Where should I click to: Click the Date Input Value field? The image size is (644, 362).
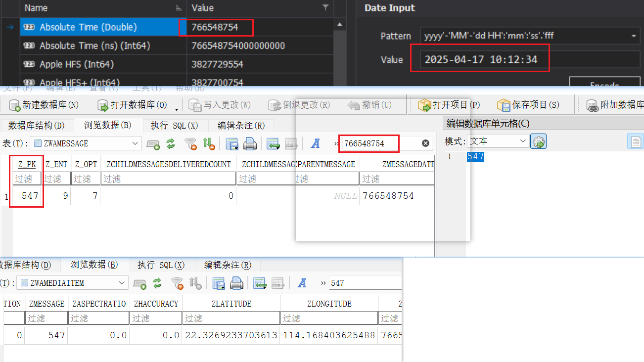coord(480,60)
